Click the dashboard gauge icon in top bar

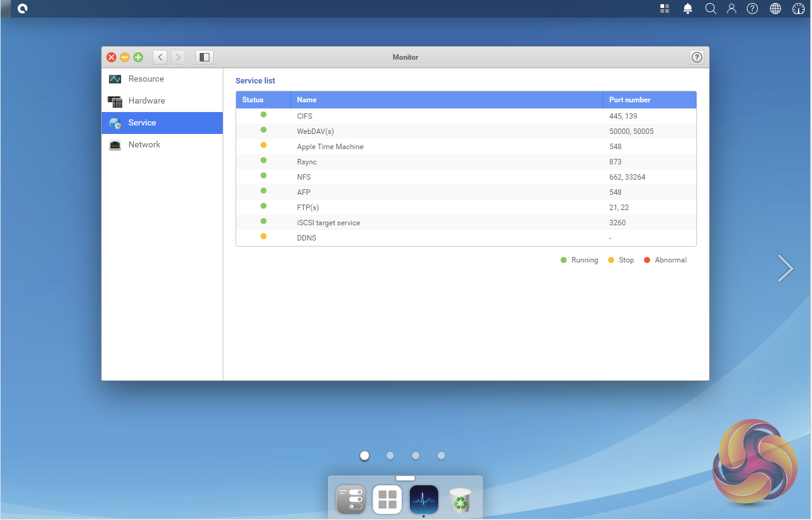[x=799, y=9]
